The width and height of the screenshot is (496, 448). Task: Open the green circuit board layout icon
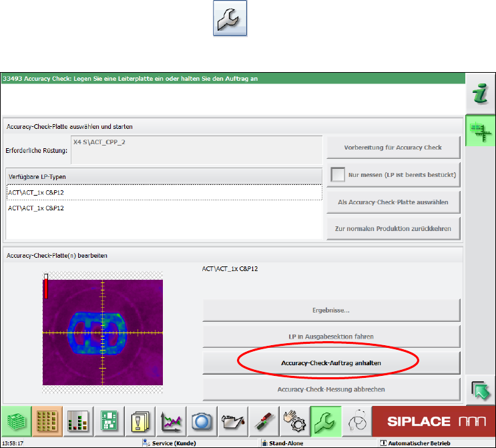[109, 421]
